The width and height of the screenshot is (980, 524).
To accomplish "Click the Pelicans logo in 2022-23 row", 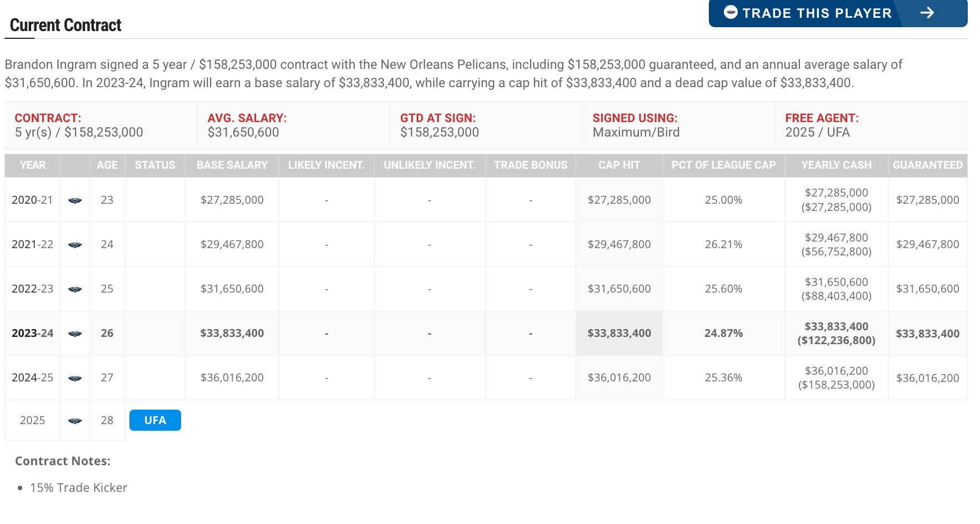I will [x=75, y=289].
